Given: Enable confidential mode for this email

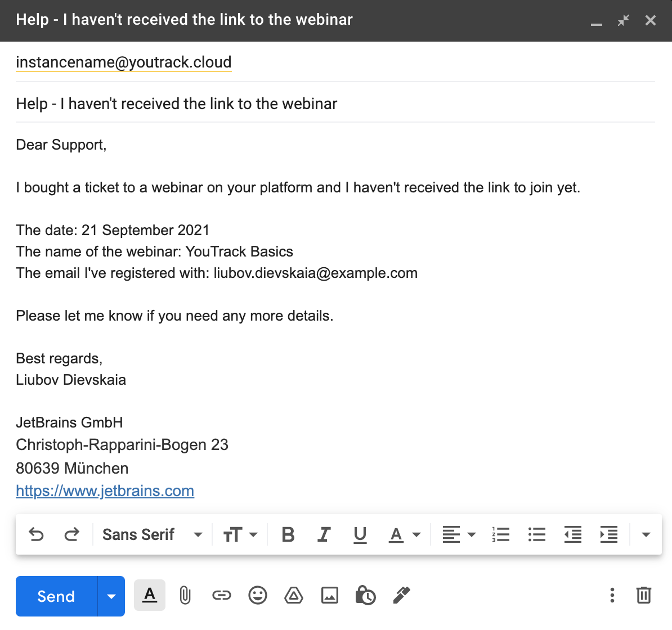Looking at the screenshot, I should tap(366, 595).
